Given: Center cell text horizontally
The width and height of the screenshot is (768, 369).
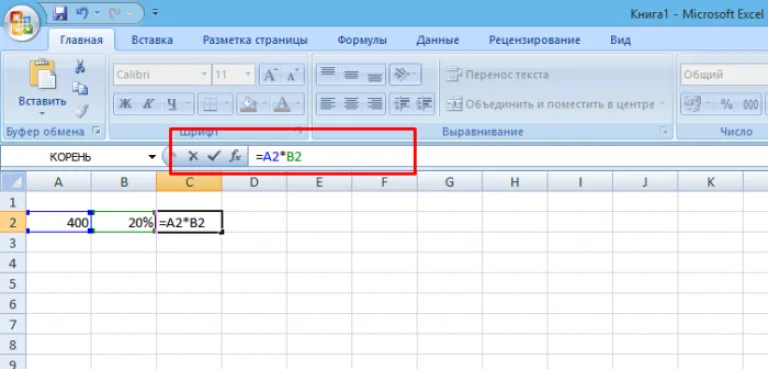Looking at the screenshot, I should [x=351, y=103].
